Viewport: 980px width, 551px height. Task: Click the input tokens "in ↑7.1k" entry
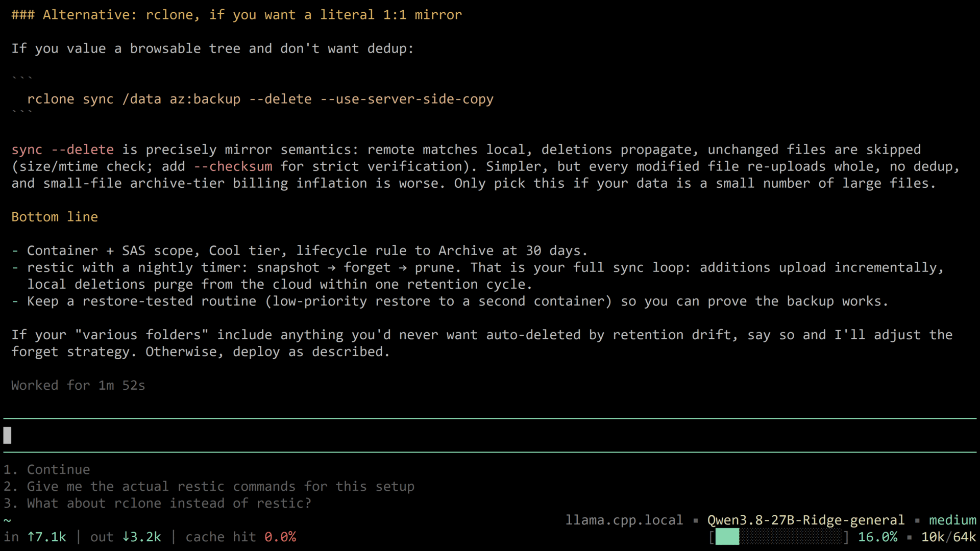[35, 537]
